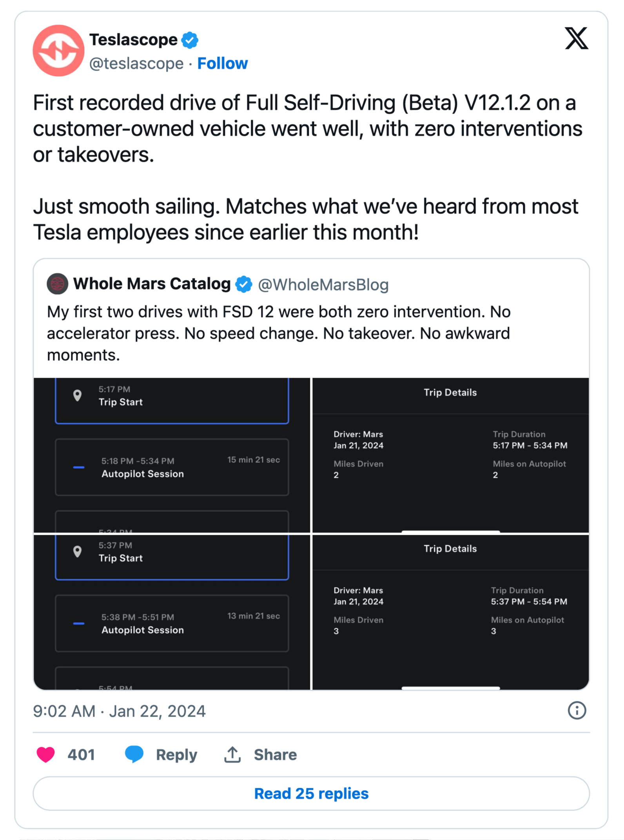Click the tweet info circle icon
Screen dimensions: 624x840
(x=577, y=710)
